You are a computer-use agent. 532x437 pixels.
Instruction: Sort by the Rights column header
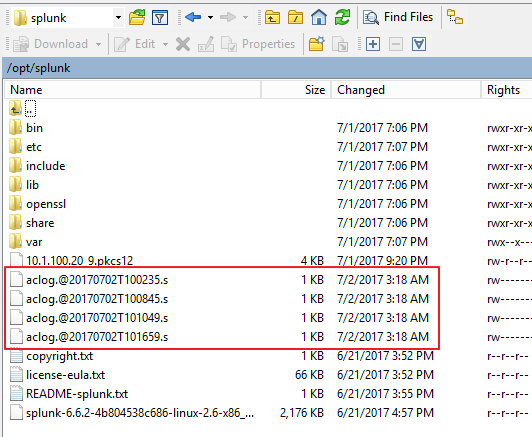(x=507, y=90)
